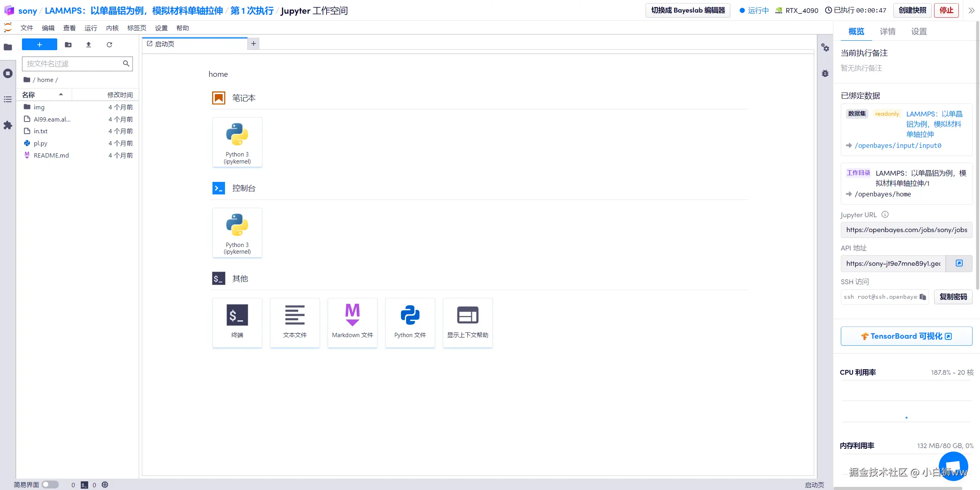
Task: Open the running kernels sidebar panel
Action: [8, 73]
